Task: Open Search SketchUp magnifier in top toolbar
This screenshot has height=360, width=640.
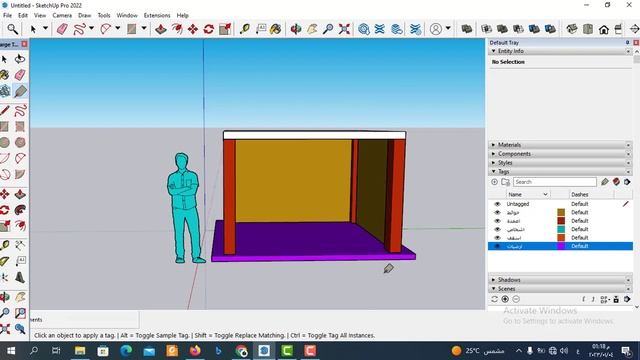Action: [12, 29]
